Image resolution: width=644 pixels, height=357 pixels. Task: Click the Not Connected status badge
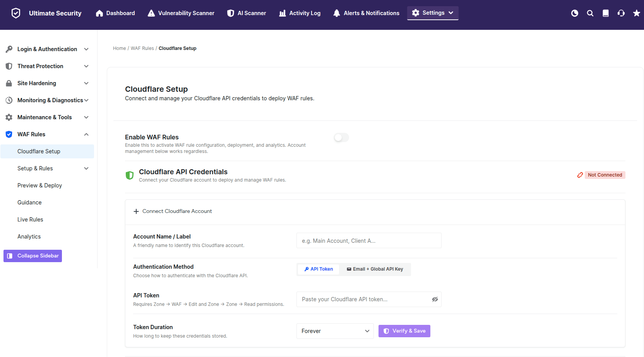605,175
